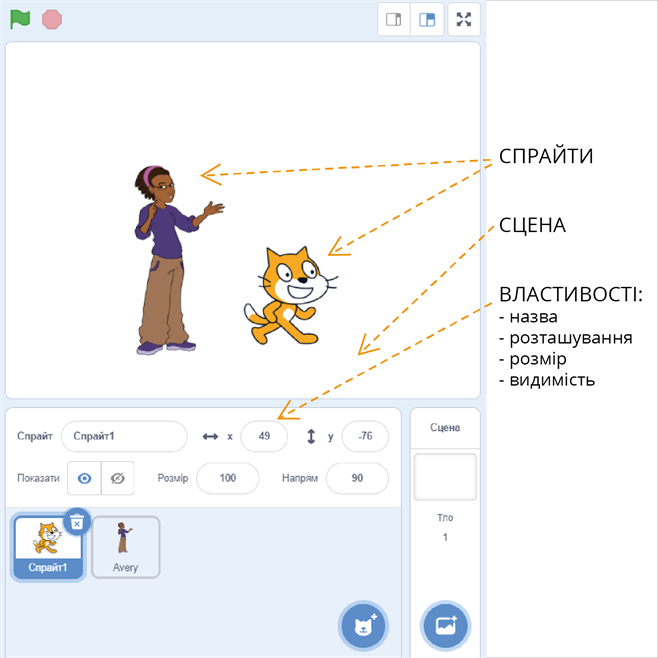
Task: Select the Сцена stage backdrop thumbnail
Action: click(x=445, y=477)
